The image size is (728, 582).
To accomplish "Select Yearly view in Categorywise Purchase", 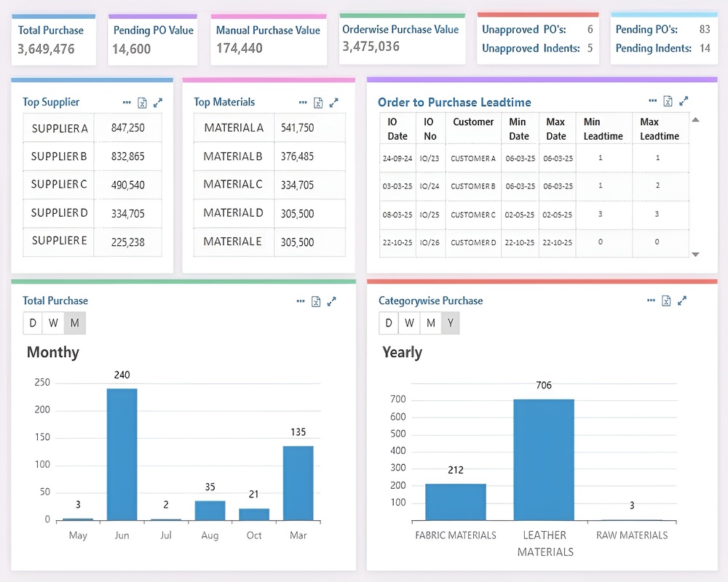I will pos(451,323).
